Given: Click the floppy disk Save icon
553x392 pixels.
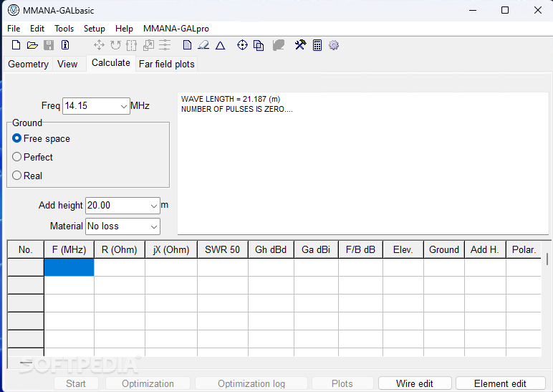Looking at the screenshot, I should (x=49, y=45).
